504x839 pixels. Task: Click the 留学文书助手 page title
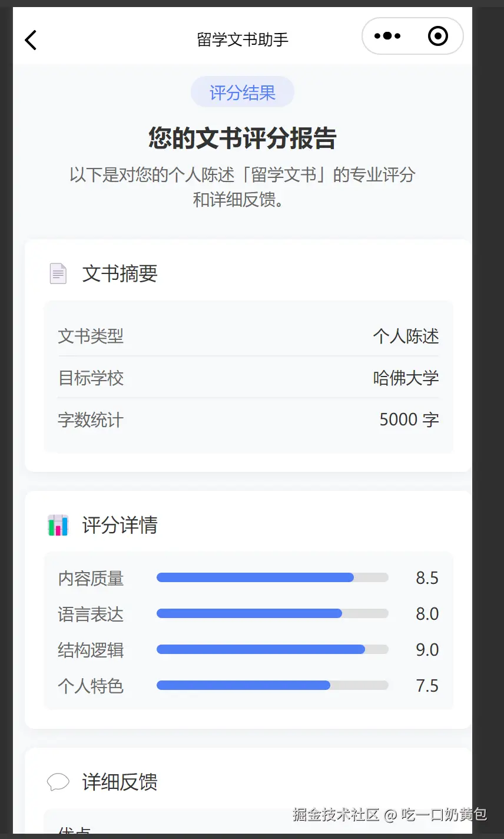click(242, 39)
